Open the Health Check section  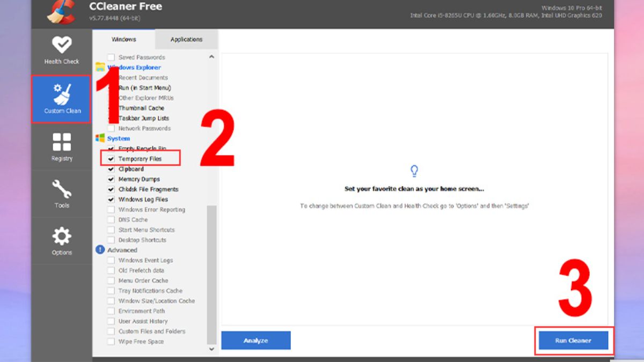coord(62,50)
